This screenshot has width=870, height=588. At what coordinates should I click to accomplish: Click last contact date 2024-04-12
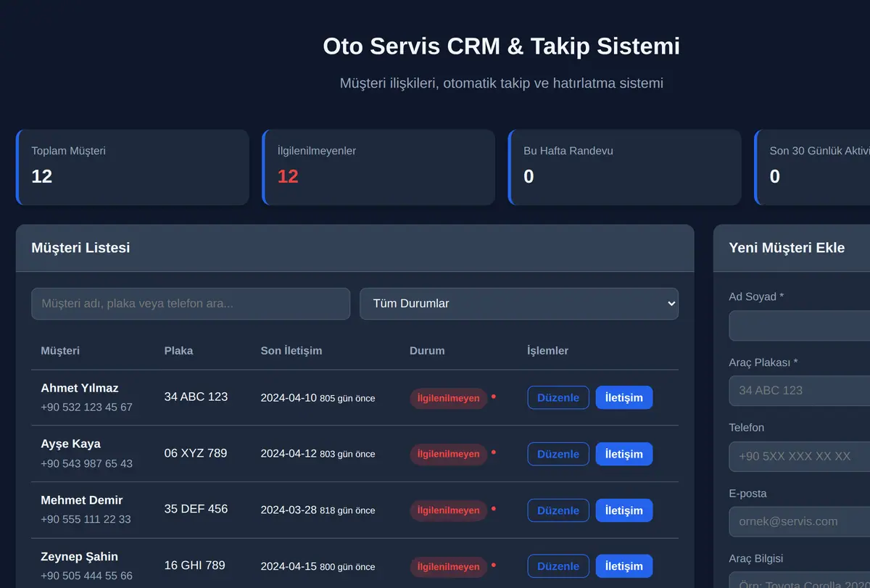coord(289,453)
